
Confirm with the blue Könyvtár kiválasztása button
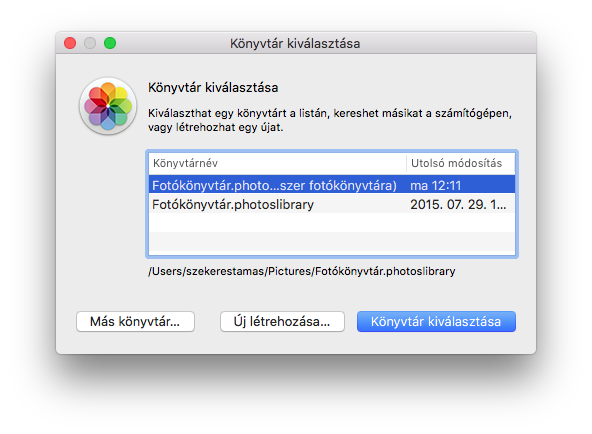pos(436,322)
